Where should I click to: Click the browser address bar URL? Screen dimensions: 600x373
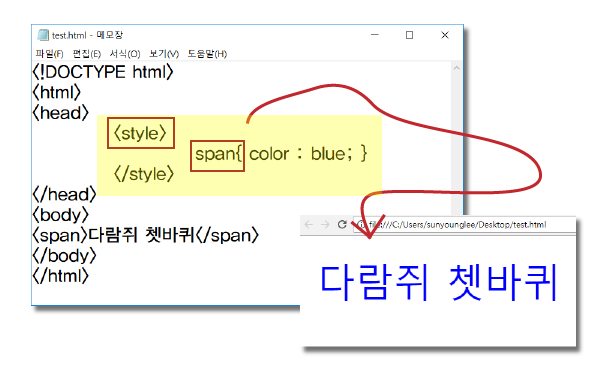(x=458, y=225)
